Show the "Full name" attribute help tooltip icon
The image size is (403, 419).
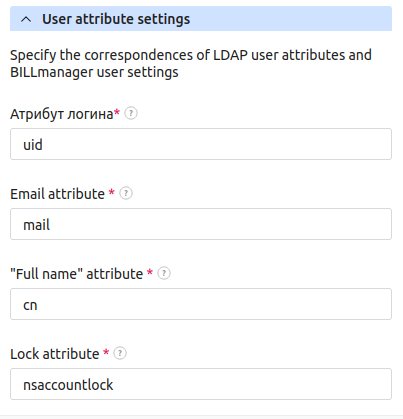point(164,273)
